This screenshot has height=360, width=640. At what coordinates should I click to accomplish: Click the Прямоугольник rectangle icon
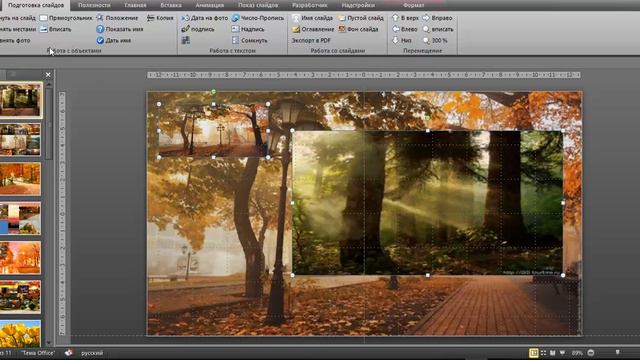click(x=43, y=18)
